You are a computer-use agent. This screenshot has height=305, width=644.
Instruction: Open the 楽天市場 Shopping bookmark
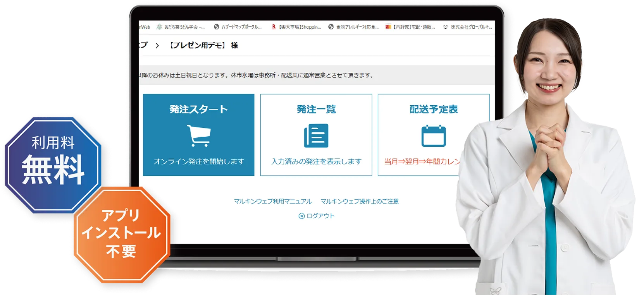pyautogui.click(x=296, y=27)
